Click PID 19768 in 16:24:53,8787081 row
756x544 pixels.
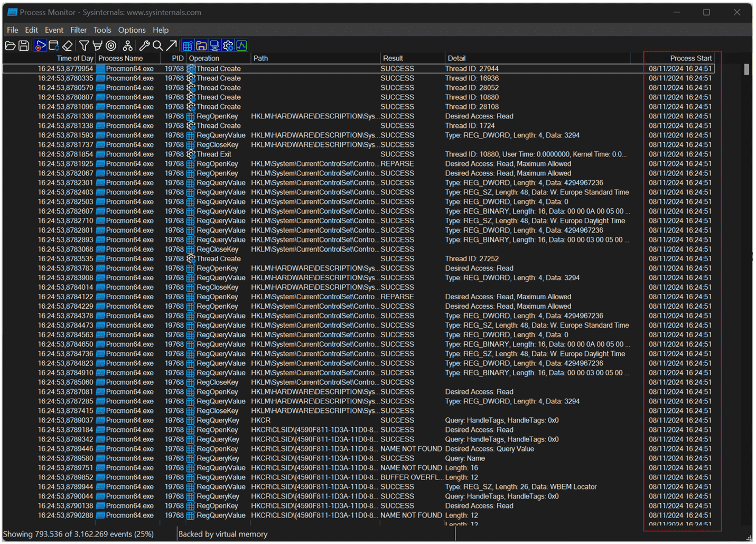(174, 392)
